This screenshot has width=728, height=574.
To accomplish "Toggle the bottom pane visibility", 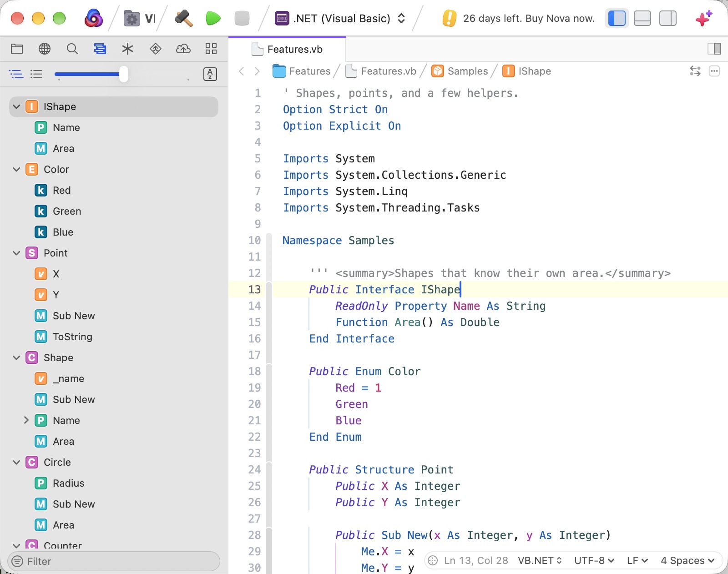I will click(642, 19).
